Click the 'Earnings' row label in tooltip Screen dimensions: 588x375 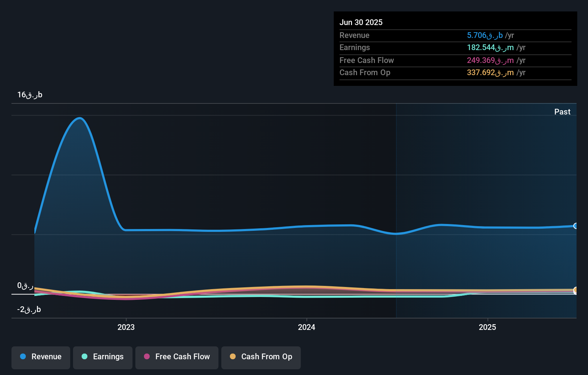(355, 47)
